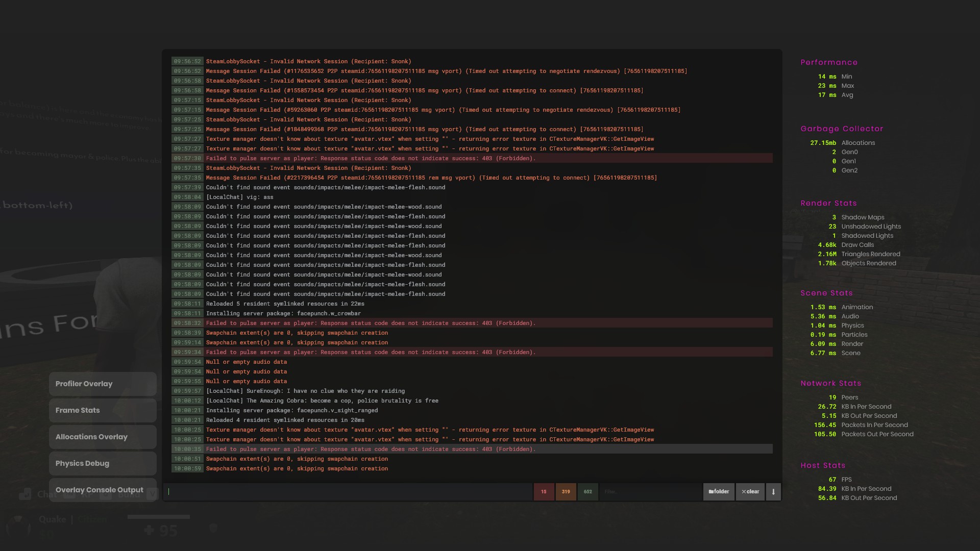Select the 09:57:30 Failed to pulse server error
This screenshot has height=551, width=980.
pos(472,158)
